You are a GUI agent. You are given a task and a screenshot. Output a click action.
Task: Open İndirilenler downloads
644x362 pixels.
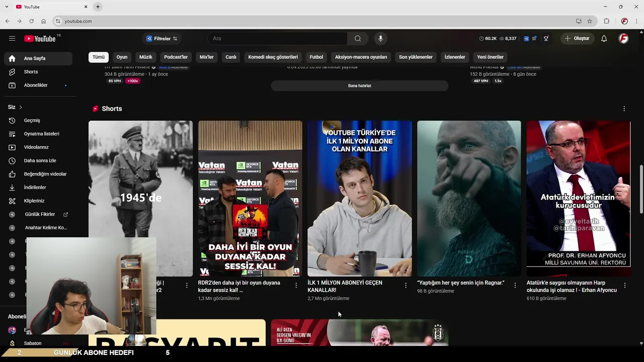(x=38, y=188)
